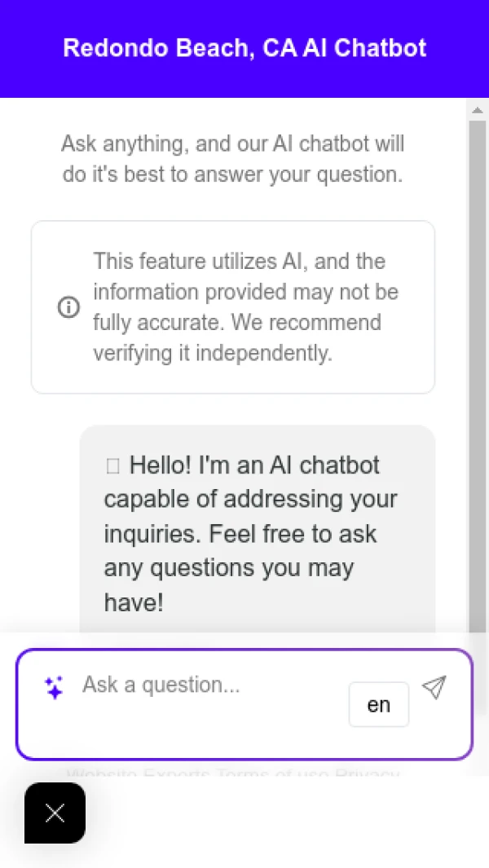Viewport: 489px width, 868px height.
Task: Click the chat scrollbar thumb
Action: pyautogui.click(x=478, y=377)
